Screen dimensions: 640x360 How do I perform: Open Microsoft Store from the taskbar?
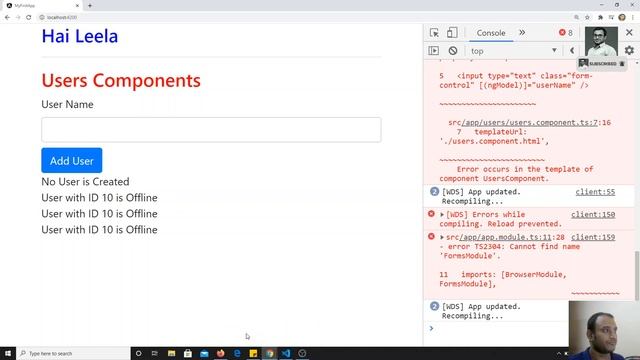(x=188, y=353)
